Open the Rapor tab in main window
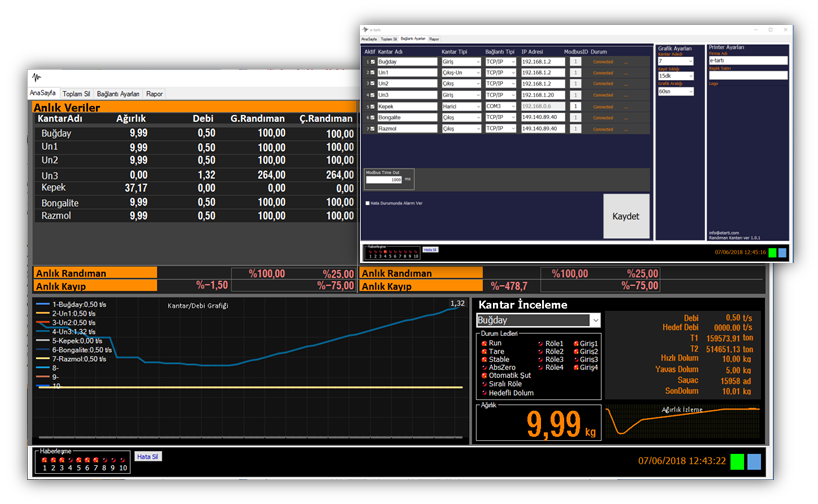The width and height of the screenshot is (818, 504). pyautogui.click(x=155, y=93)
